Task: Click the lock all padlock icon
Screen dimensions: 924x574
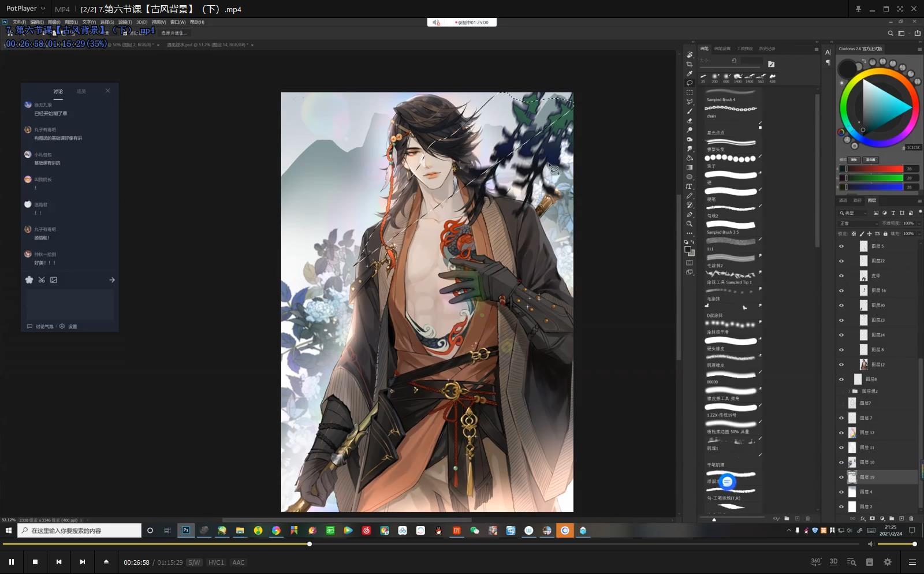Action: point(885,234)
